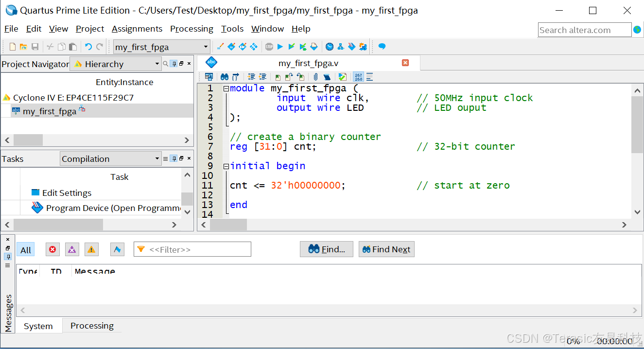The width and height of the screenshot is (644, 349).
Task: Click the Search altera.com input field
Action: (x=585, y=30)
